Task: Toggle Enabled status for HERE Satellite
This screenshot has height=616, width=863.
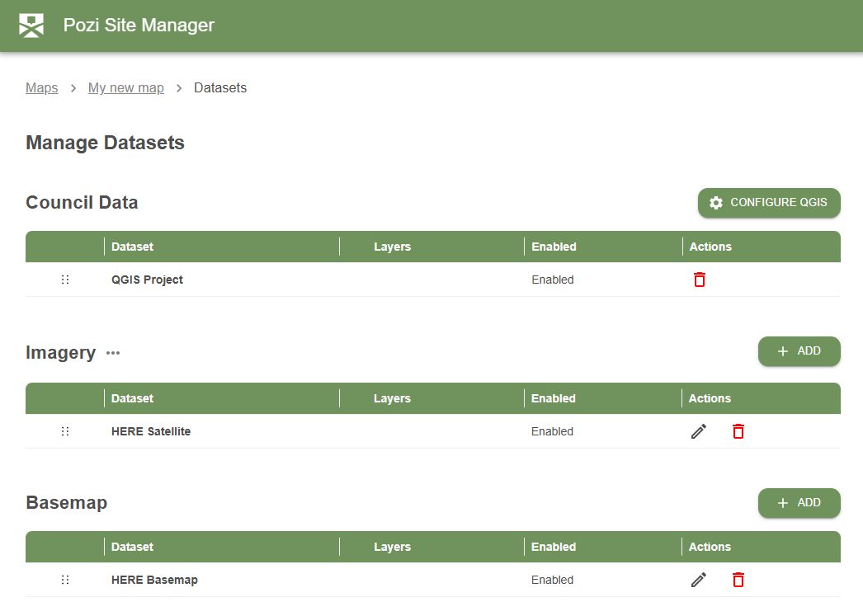Action: coord(553,430)
